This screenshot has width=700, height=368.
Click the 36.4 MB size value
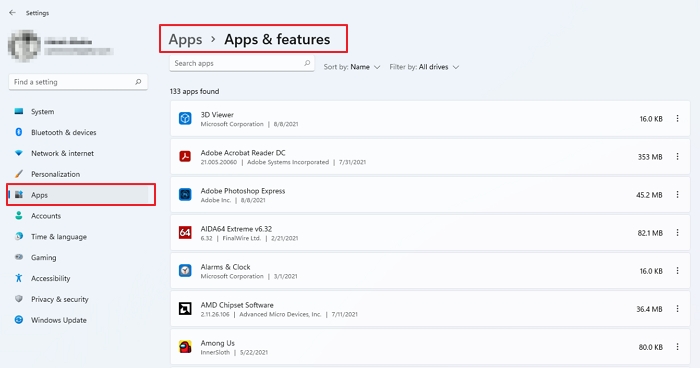click(x=649, y=309)
